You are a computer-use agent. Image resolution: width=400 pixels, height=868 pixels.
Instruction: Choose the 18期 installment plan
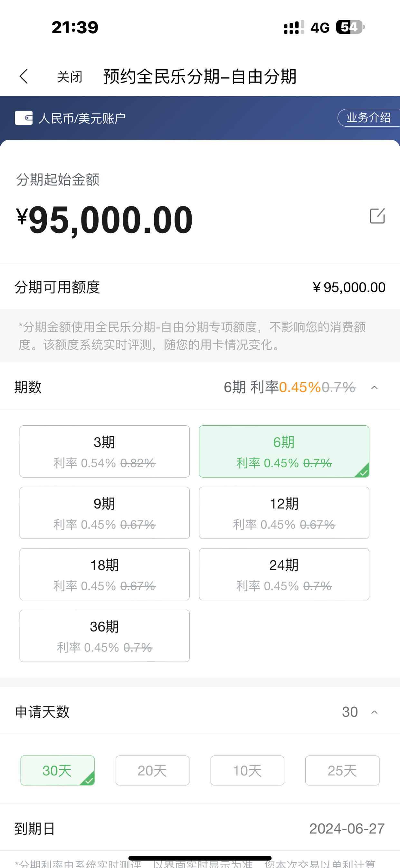tap(104, 574)
